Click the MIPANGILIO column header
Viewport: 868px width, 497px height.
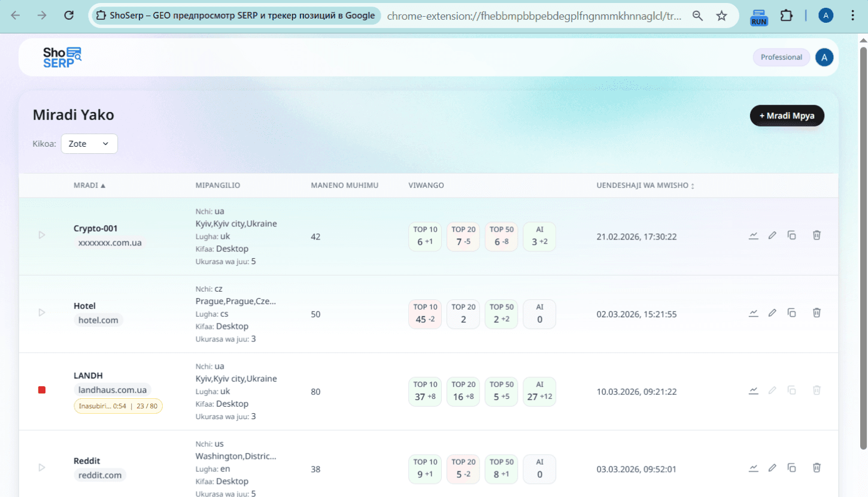(218, 186)
